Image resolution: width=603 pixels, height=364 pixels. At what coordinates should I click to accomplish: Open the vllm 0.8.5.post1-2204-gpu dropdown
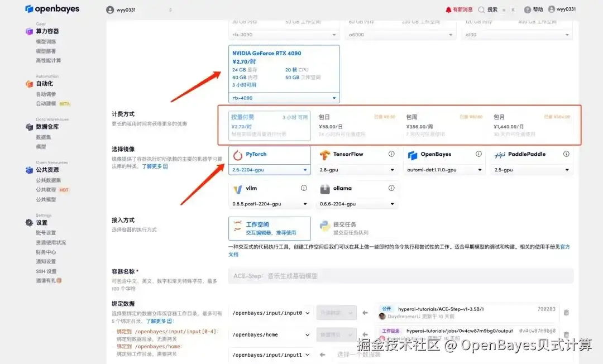270,204
